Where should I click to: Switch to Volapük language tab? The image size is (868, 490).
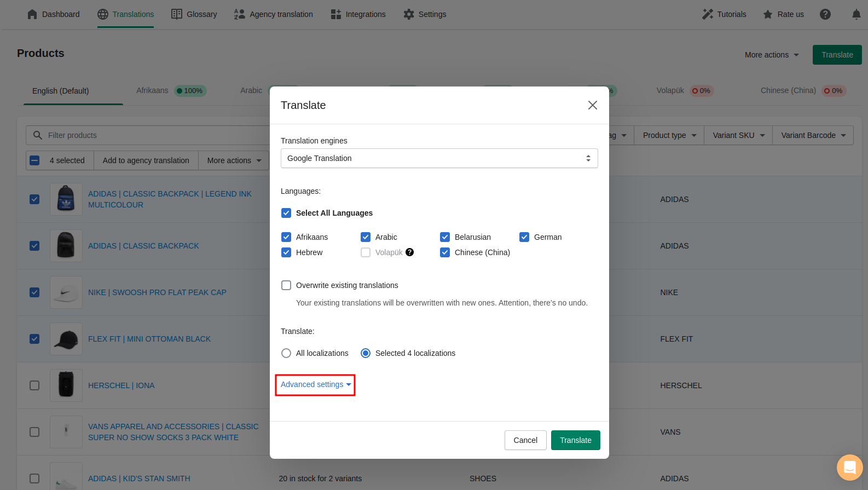[x=685, y=90]
